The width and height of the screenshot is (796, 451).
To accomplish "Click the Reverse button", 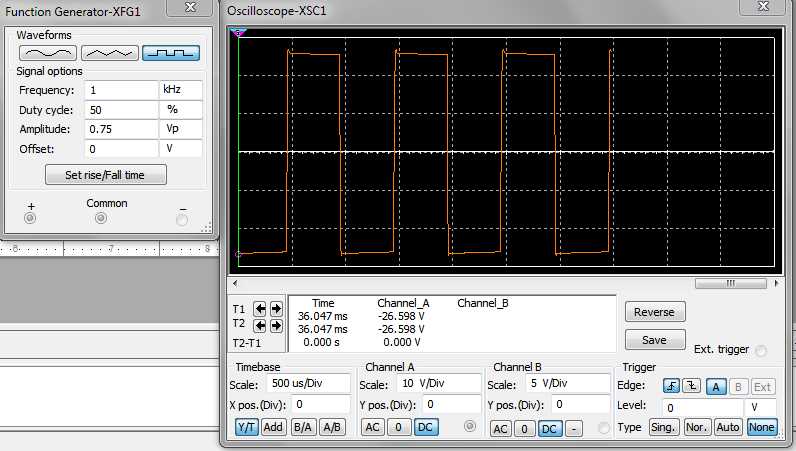I will pos(655,312).
